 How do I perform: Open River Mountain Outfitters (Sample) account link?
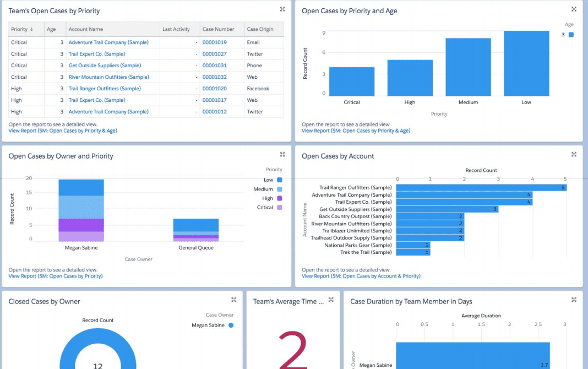108,77
